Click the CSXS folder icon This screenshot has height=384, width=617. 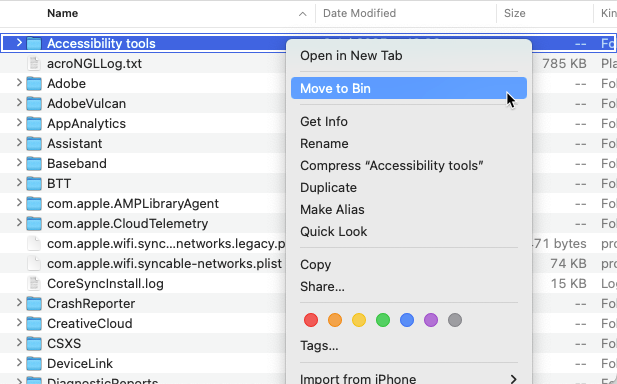tap(34, 344)
